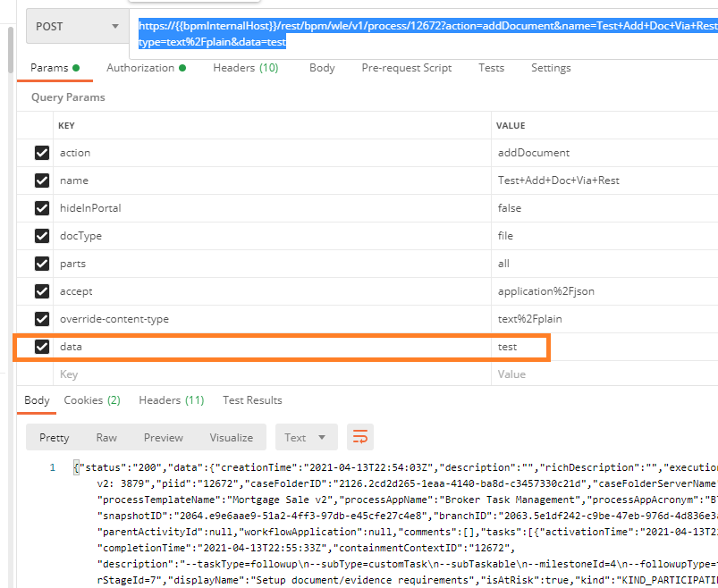Screen dimensions: 718x588
Task: Toggle the line wrap icon
Action: [360, 437]
